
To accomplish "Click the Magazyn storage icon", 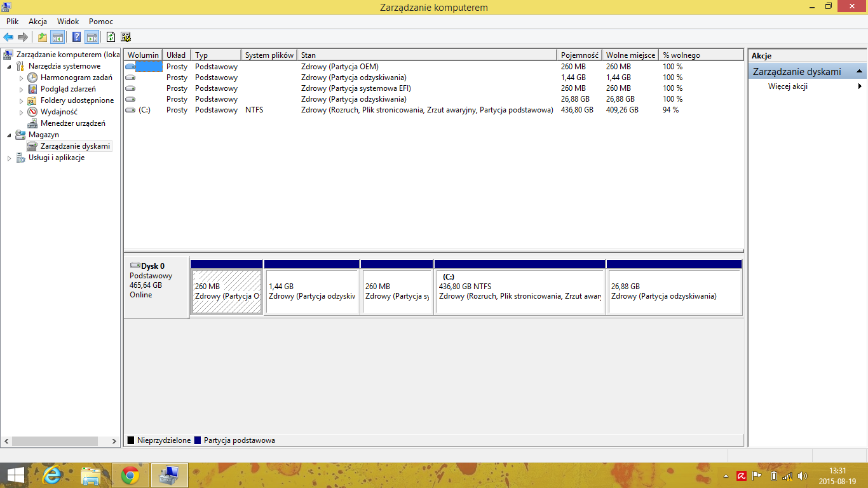I will (20, 135).
